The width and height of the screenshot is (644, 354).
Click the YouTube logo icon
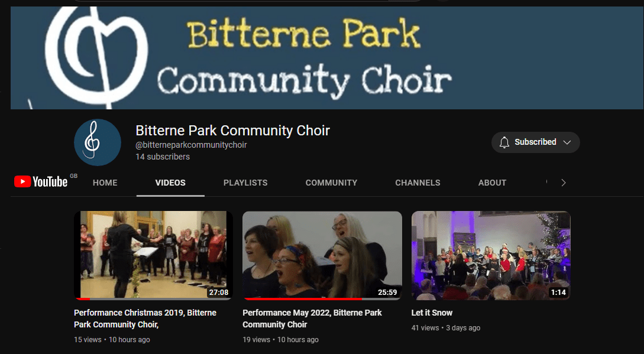click(41, 181)
